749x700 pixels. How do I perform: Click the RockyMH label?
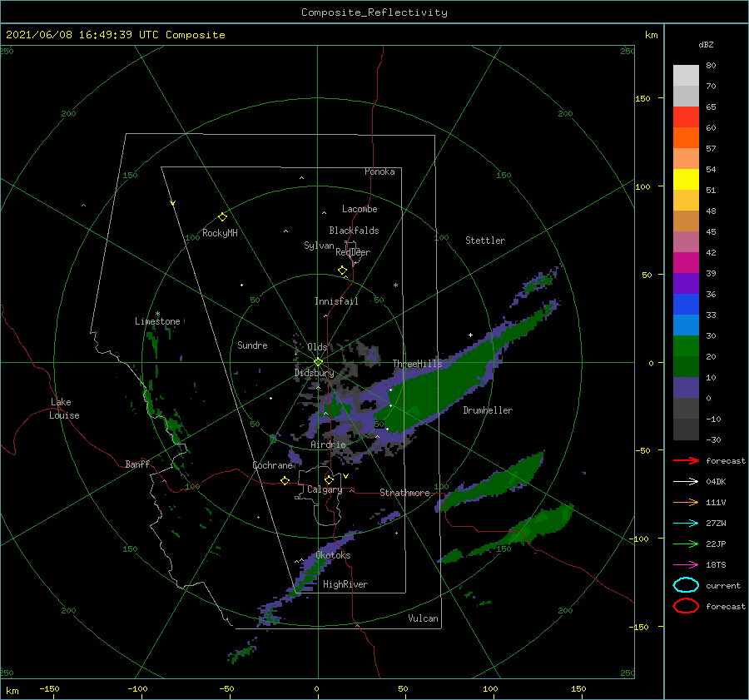tap(220, 233)
